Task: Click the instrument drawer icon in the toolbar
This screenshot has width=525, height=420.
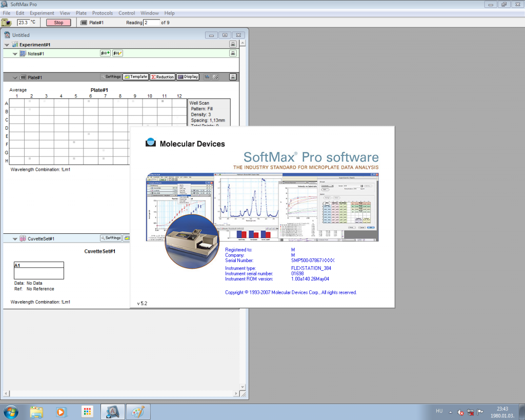Action: [7, 23]
